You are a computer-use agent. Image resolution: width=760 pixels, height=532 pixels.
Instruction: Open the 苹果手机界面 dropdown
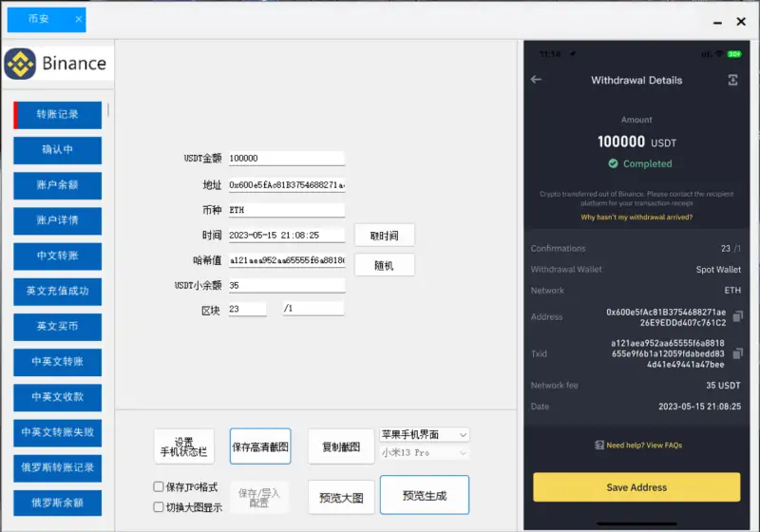tap(424, 434)
